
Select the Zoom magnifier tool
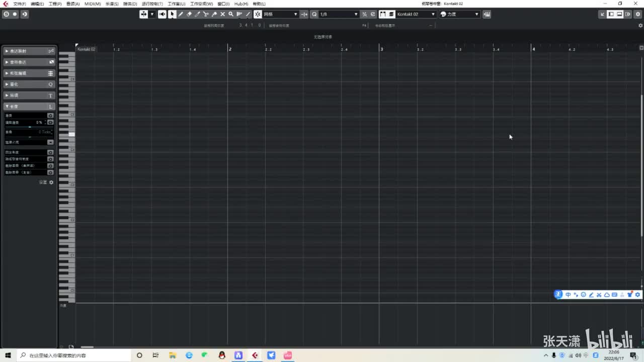coord(231,14)
